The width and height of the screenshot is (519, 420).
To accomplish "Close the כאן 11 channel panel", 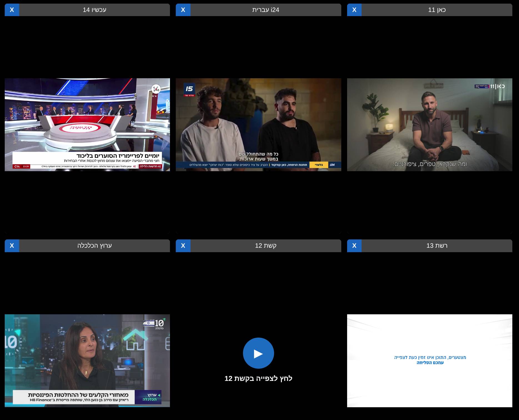I will point(354,10).
